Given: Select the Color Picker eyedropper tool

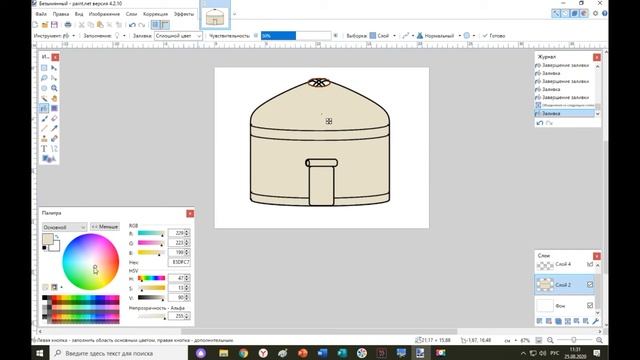Looking at the screenshot, I should 54,128.
